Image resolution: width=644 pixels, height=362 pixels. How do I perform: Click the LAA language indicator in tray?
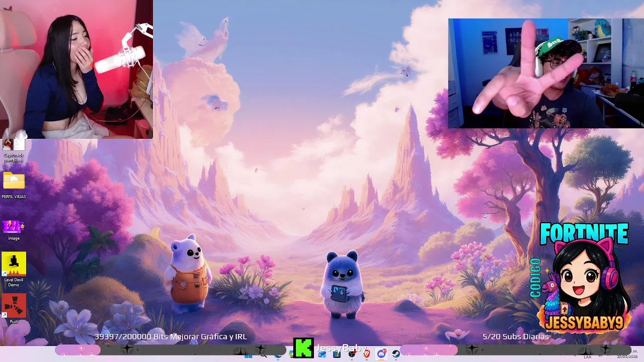click(x=587, y=357)
